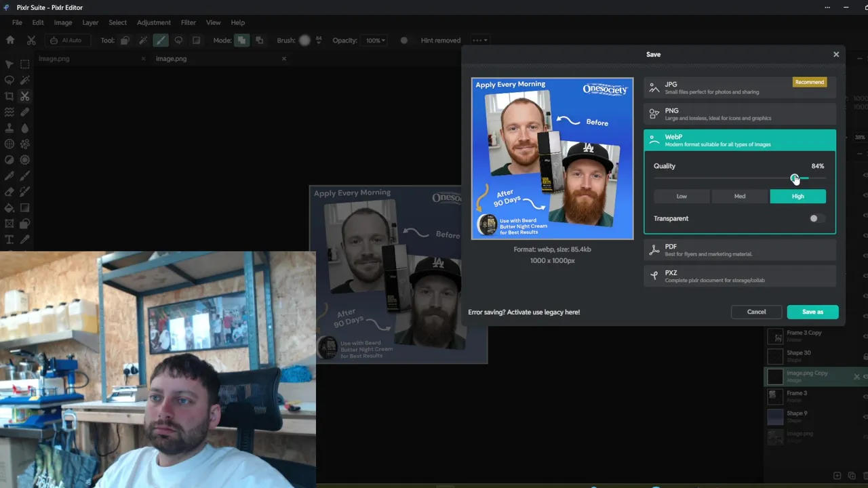Choose the shape cutout tool option

(x=125, y=40)
